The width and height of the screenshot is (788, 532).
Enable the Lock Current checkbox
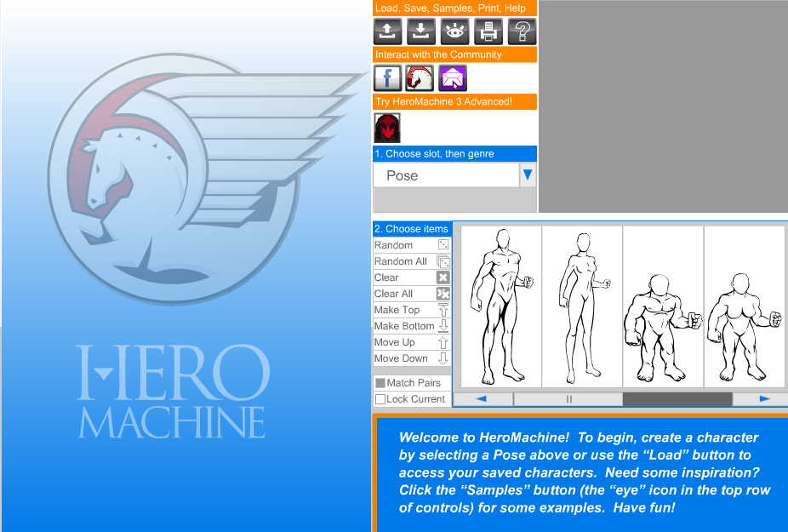click(380, 399)
